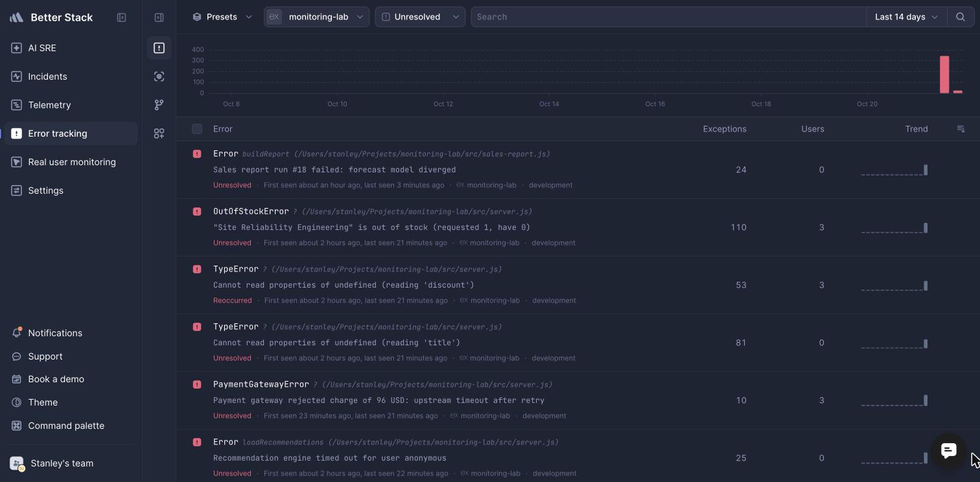This screenshot has height=482, width=980.
Task: Navigate to Telemetry
Action: pos(71,105)
